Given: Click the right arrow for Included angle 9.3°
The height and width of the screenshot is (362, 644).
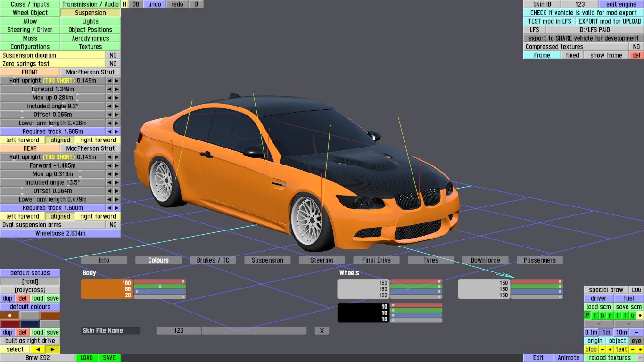Looking at the screenshot, I should (x=117, y=106).
